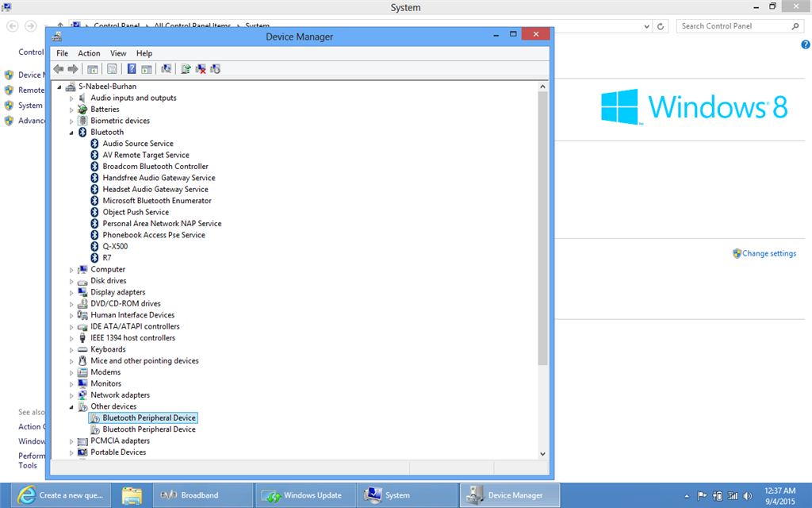
Task: Collapse the Bluetooth category
Action: click(x=71, y=133)
